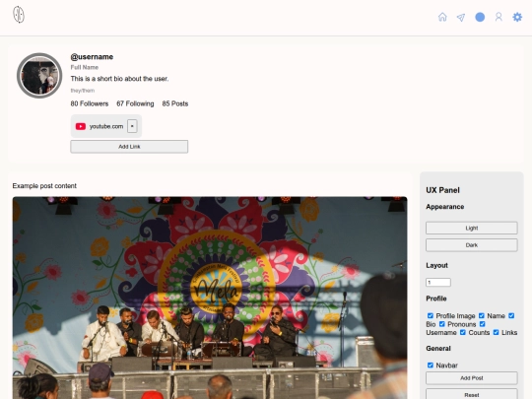Go to Home via the house icon

pyautogui.click(x=442, y=17)
